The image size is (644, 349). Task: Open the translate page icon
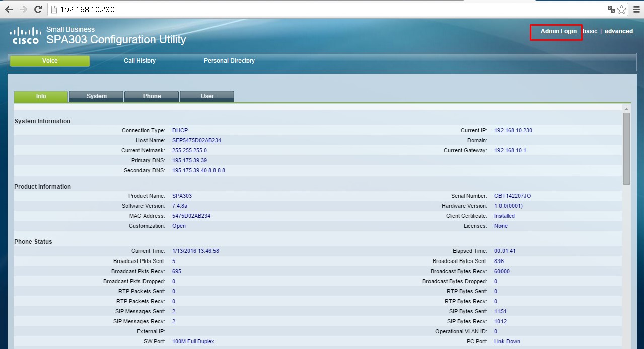pyautogui.click(x=611, y=9)
